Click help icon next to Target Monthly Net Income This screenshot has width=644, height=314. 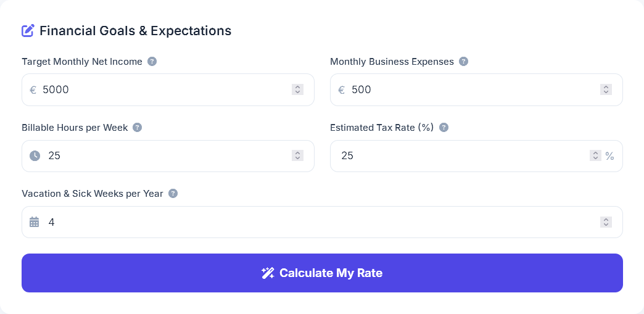click(152, 62)
